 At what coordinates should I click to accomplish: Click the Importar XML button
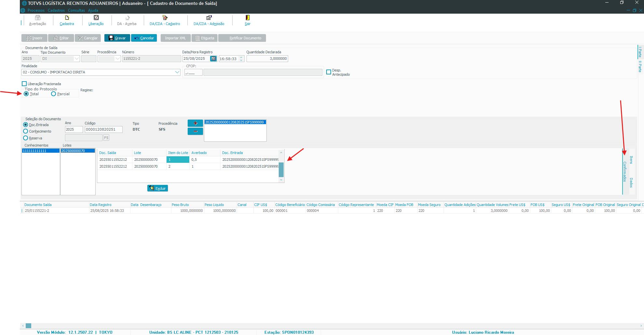coord(175,38)
